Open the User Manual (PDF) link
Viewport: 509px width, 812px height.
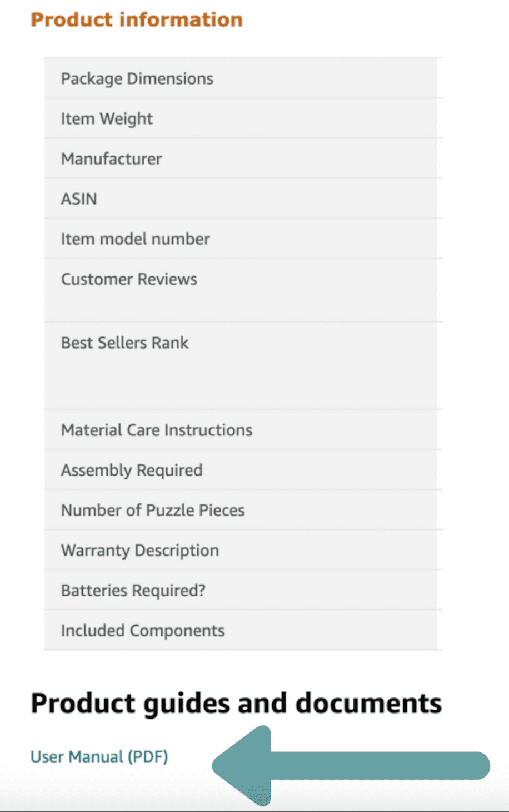tap(99, 756)
